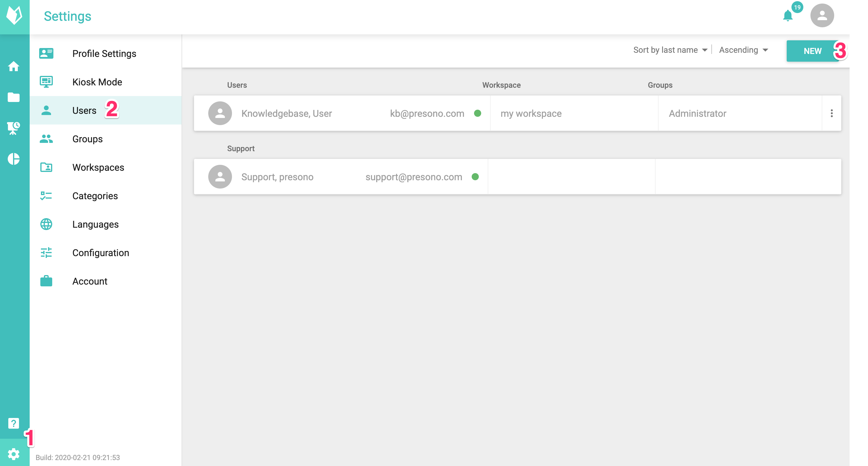This screenshot has width=868, height=466.
Task: Click the presono fox logo
Action: click(14, 15)
